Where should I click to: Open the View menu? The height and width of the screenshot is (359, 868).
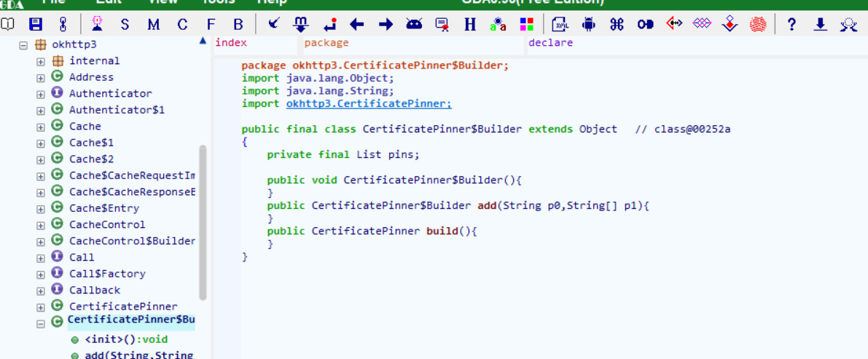click(x=163, y=2)
